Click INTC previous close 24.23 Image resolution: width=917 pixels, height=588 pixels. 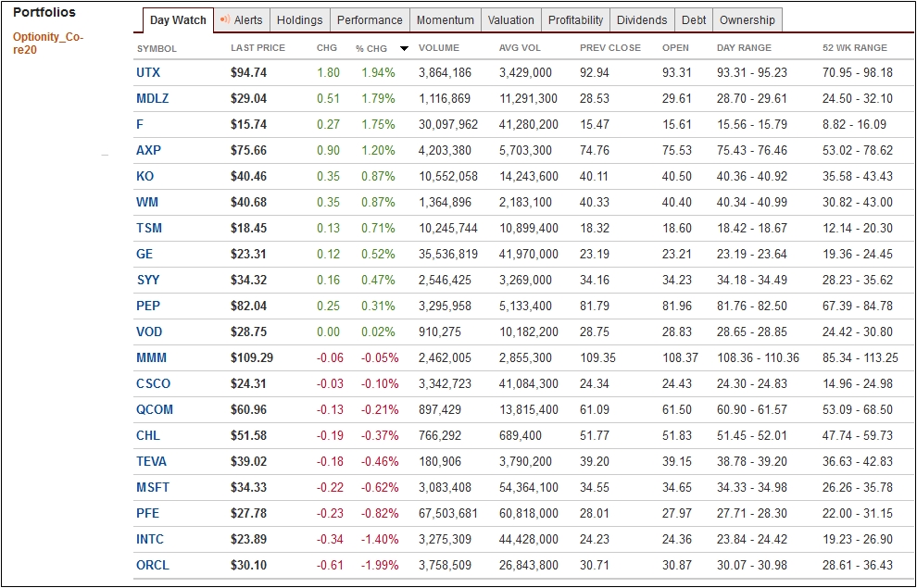point(595,540)
